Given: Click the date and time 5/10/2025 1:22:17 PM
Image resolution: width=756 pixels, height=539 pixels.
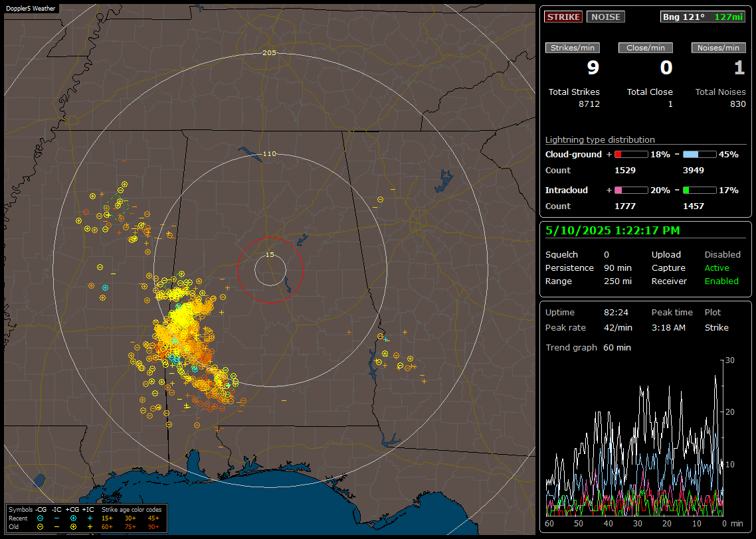Looking at the screenshot, I should [613, 231].
